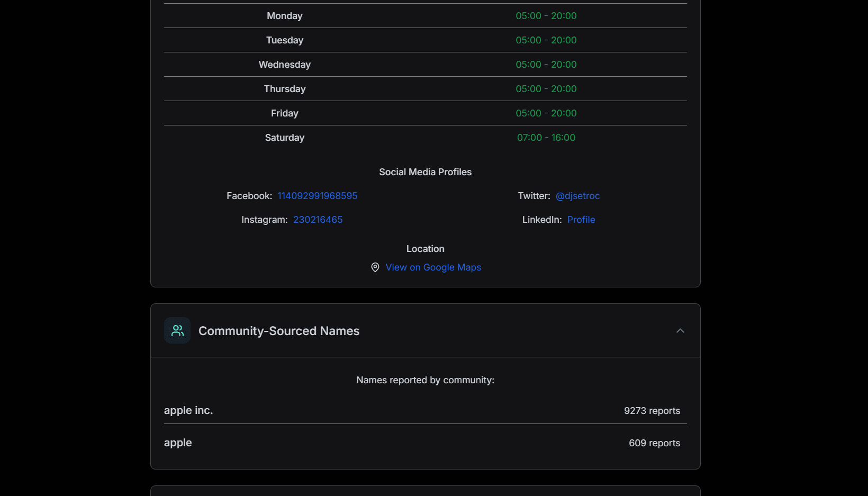Click the 'Names reported by community:' text
The width and height of the screenshot is (868, 496).
(426, 380)
